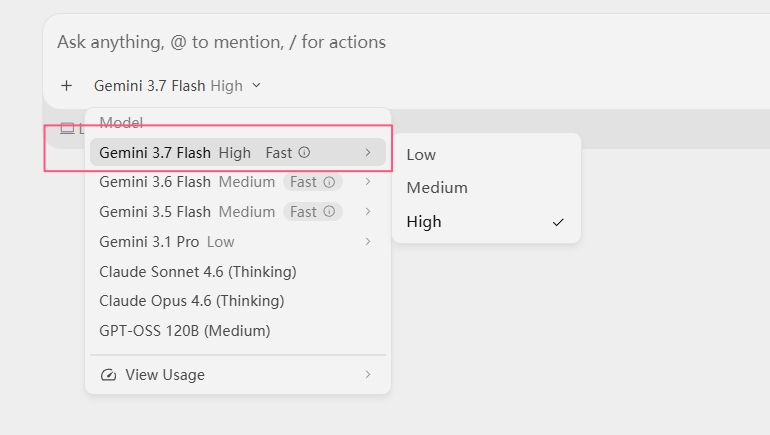The width and height of the screenshot is (770, 435).
Task: Click the plus attach icon
Action: [x=66, y=86]
